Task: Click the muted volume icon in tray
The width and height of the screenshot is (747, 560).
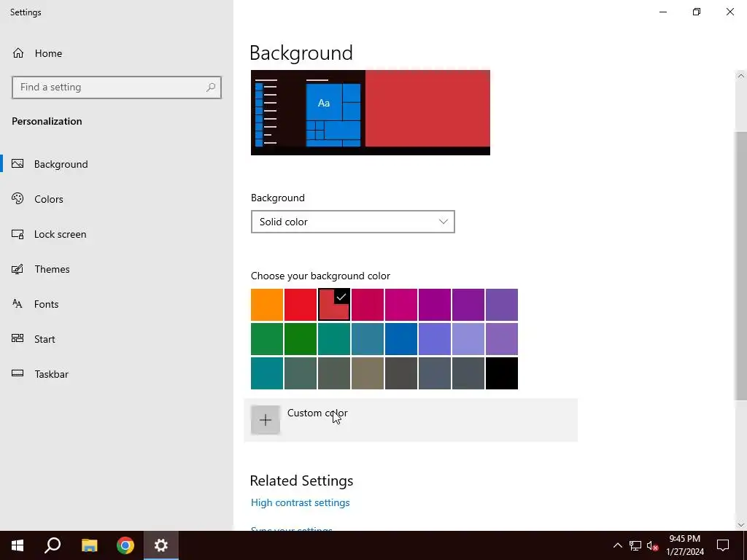Action: click(652, 545)
